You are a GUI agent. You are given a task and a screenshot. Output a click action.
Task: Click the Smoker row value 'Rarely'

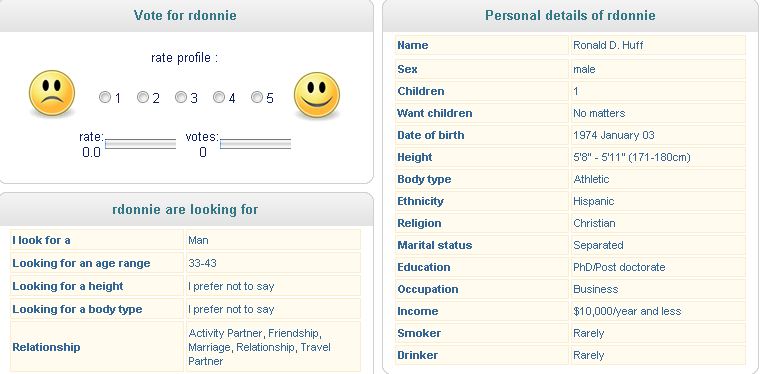(589, 333)
